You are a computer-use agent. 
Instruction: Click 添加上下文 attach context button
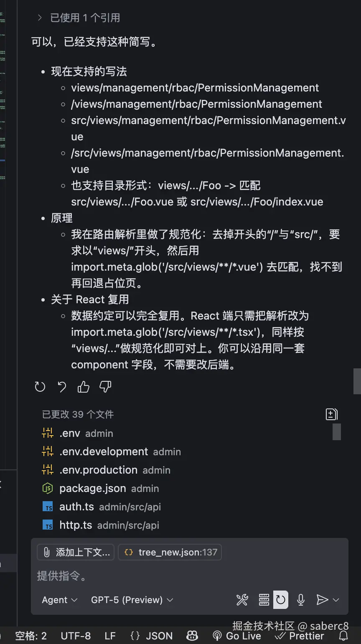point(76,552)
